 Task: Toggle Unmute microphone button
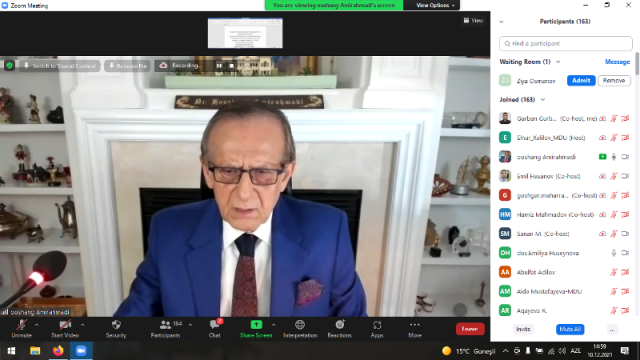[x=21, y=325]
